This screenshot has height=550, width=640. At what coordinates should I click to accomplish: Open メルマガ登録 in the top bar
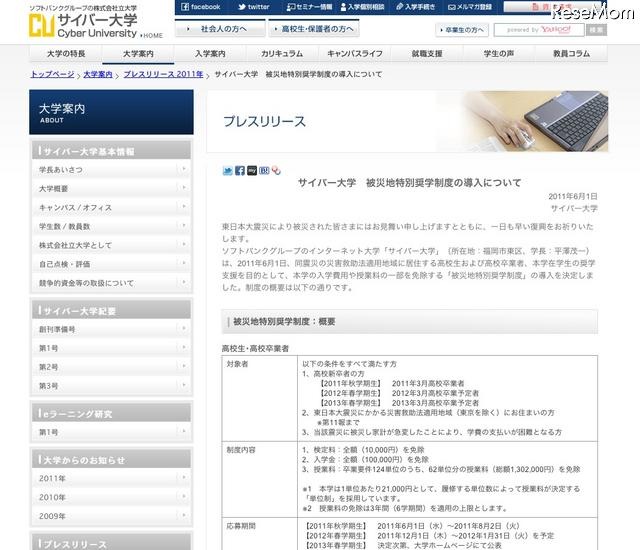point(469,7)
